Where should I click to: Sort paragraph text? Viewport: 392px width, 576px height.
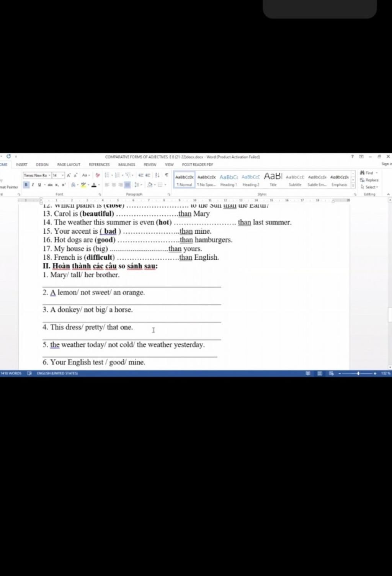[x=157, y=175]
